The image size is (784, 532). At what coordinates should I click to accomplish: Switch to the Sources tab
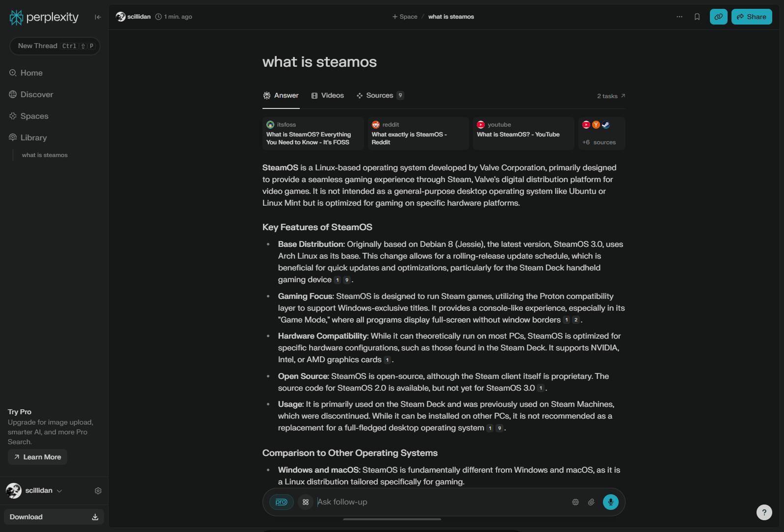click(380, 96)
